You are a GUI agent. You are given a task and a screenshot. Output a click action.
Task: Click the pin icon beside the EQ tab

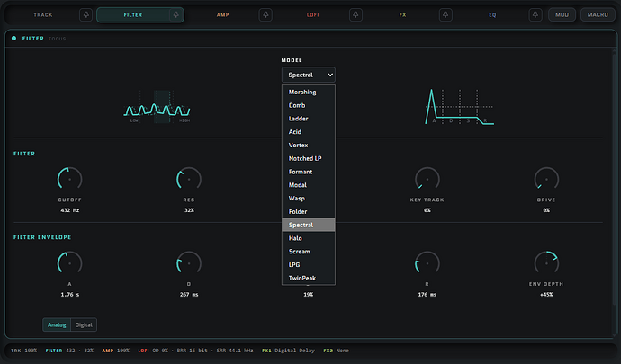535,15
